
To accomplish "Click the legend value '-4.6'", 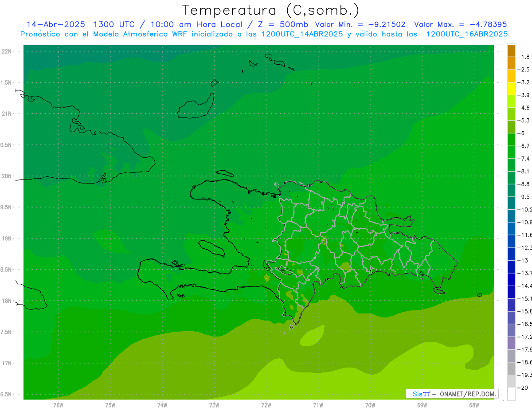I will [x=524, y=108].
